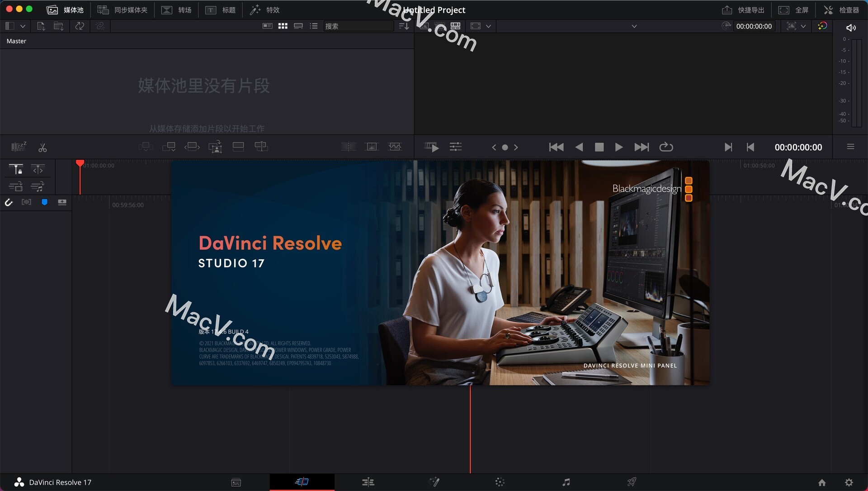
Task: Click the 全屏 full screen button
Action: [x=793, y=10]
